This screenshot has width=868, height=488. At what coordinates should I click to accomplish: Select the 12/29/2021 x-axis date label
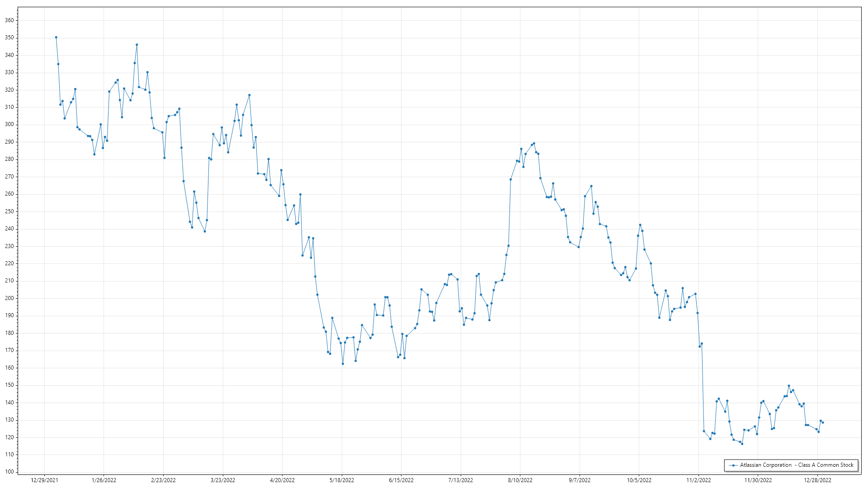pos(44,480)
